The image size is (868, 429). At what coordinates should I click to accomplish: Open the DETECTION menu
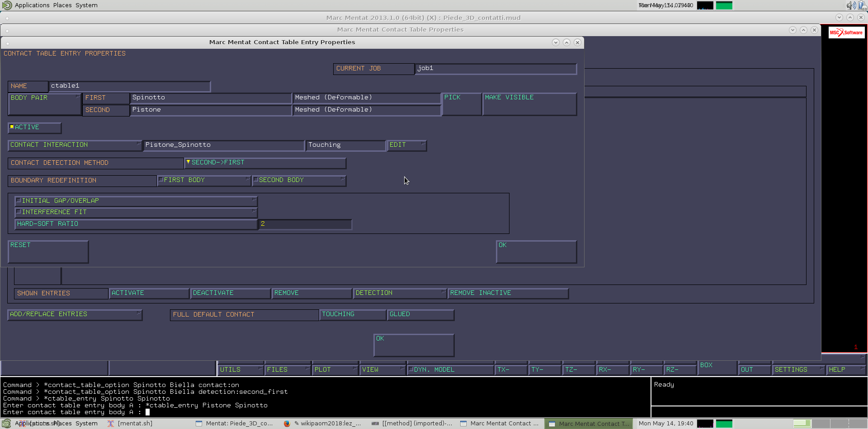tap(400, 293)
